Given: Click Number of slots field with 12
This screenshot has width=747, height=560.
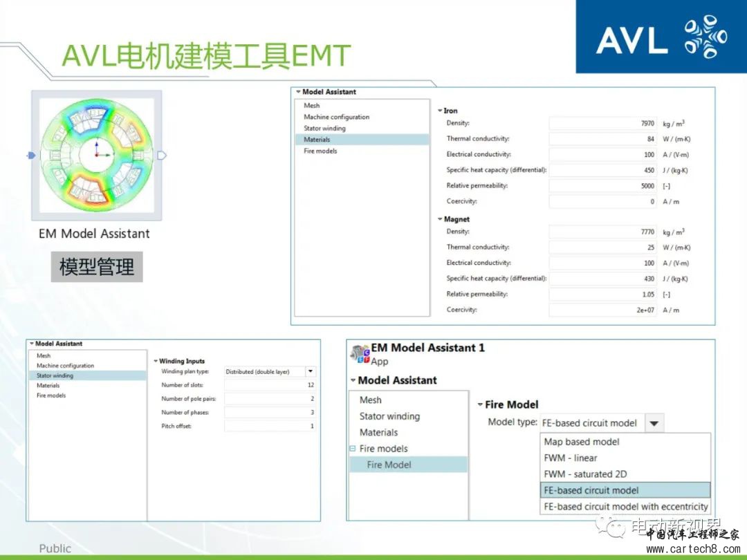Looking at the screenshot, I should coord(270,385).
